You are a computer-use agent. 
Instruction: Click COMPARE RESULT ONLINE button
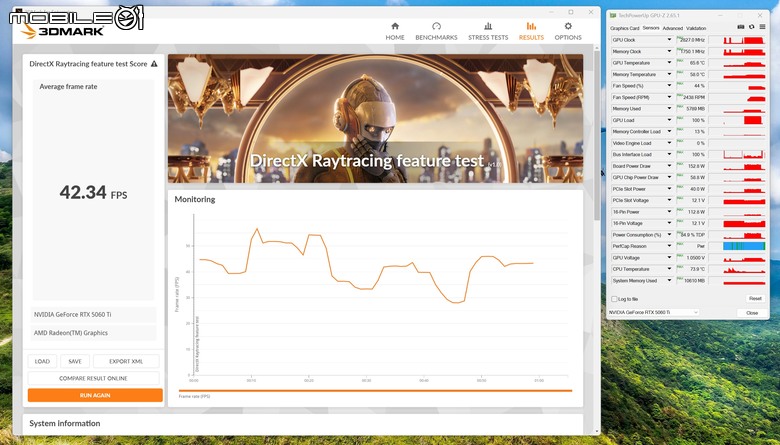94,378
